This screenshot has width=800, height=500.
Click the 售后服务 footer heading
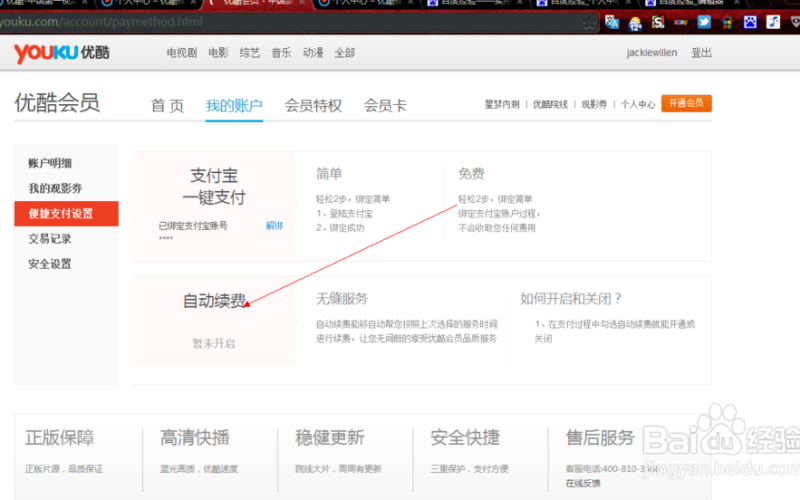[600, 437]
